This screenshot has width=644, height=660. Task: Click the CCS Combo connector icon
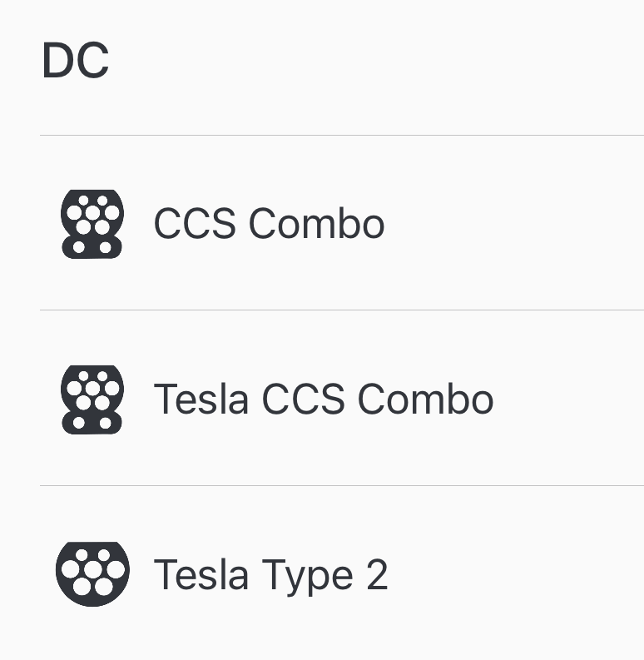tap(92, 224)
